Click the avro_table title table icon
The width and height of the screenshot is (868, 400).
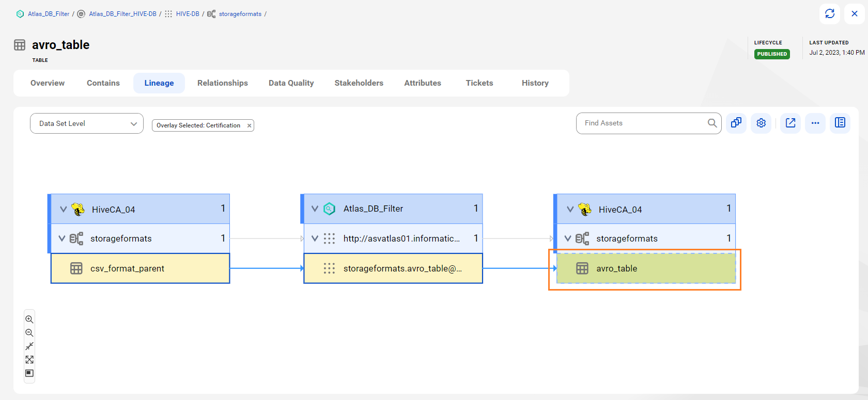pyautogui.click(x=20, y=45)
